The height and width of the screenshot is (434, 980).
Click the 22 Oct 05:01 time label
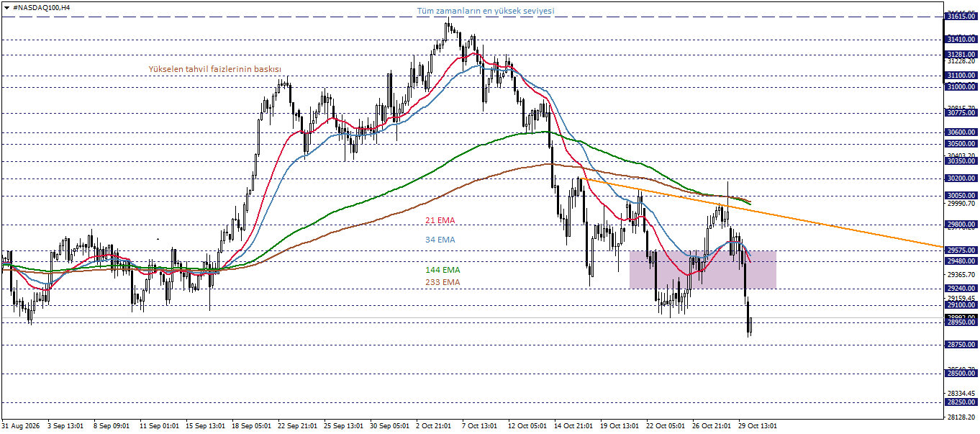(x=666, y=426)
